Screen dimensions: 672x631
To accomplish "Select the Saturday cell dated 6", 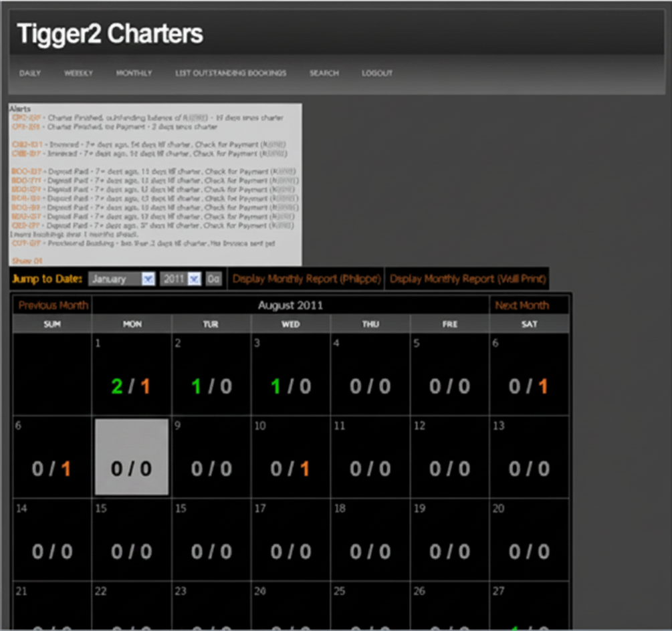I will [x=530, y=374].
